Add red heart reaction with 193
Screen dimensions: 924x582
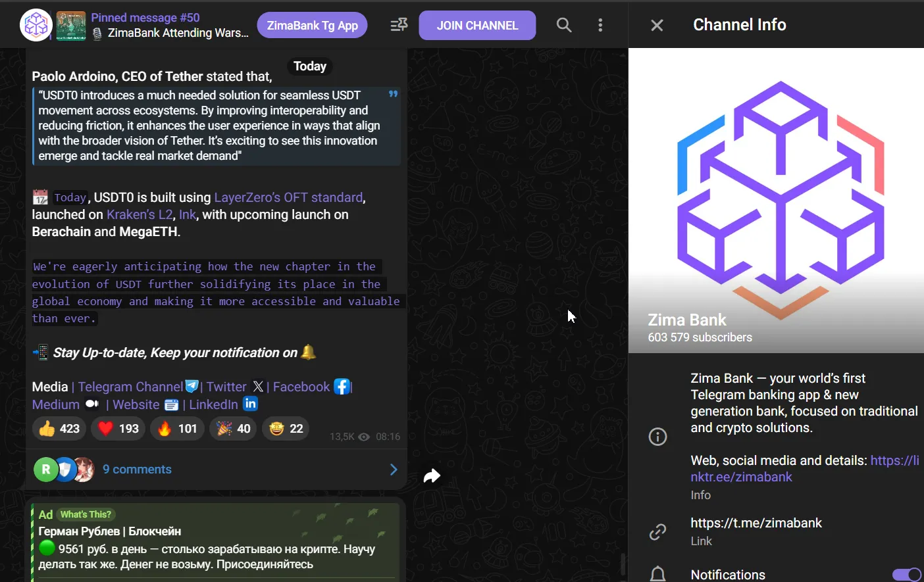tap(118, 429)
